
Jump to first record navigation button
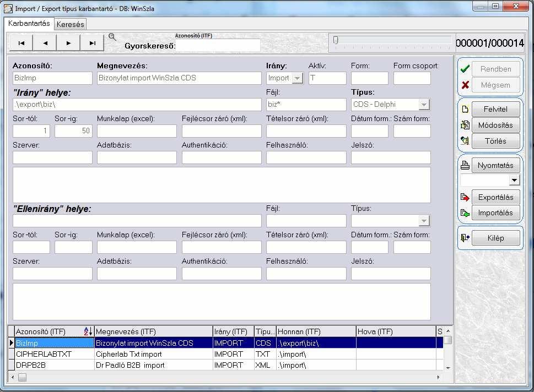(21, 43)
